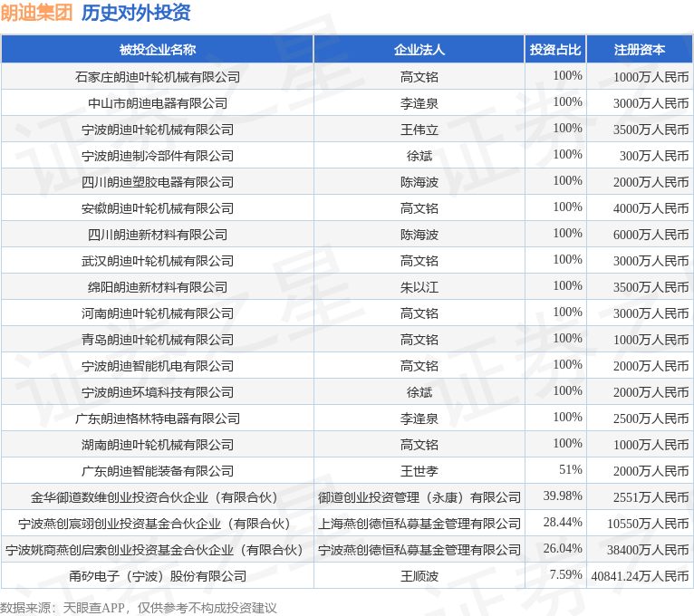
Task: Open 广东朗迪智能装备有限公司 row
Action: 157,471
